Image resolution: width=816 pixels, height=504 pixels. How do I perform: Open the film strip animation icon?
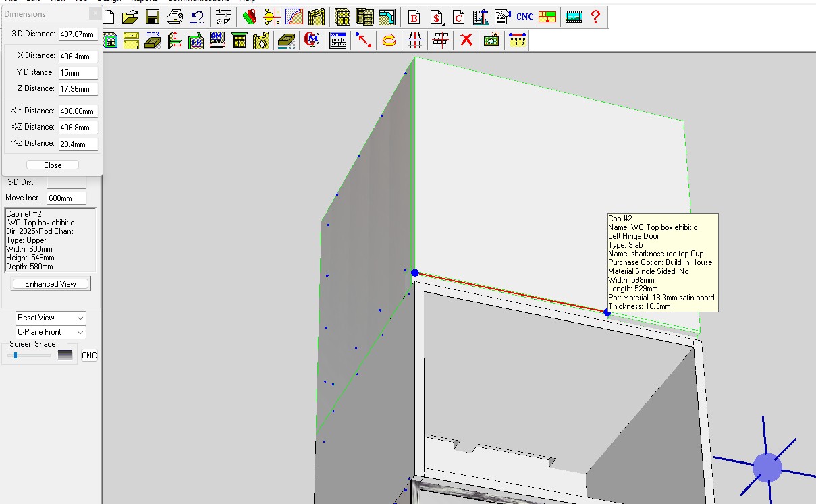coord(573,17)
